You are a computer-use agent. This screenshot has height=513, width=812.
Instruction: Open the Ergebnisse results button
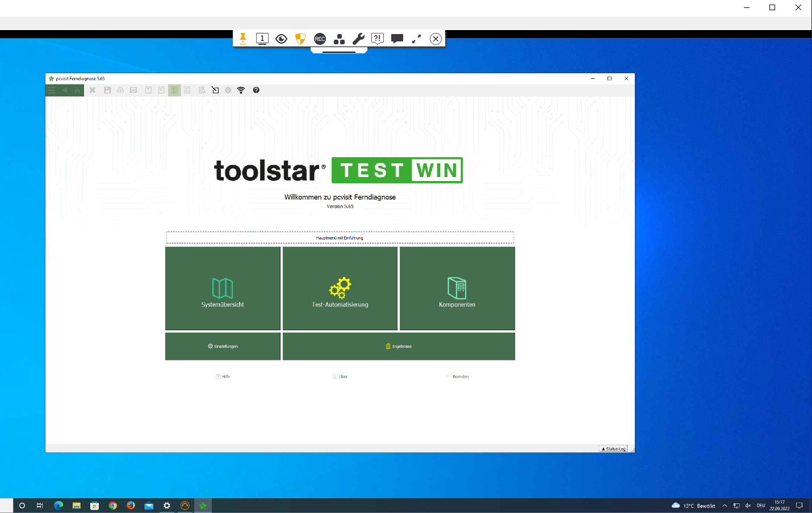click(399, 346)
